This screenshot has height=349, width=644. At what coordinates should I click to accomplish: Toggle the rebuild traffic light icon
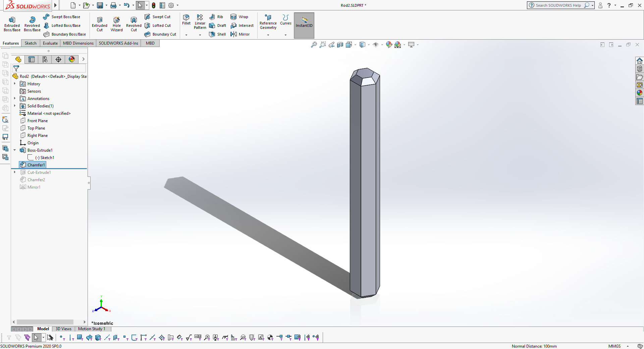(154, 5)
